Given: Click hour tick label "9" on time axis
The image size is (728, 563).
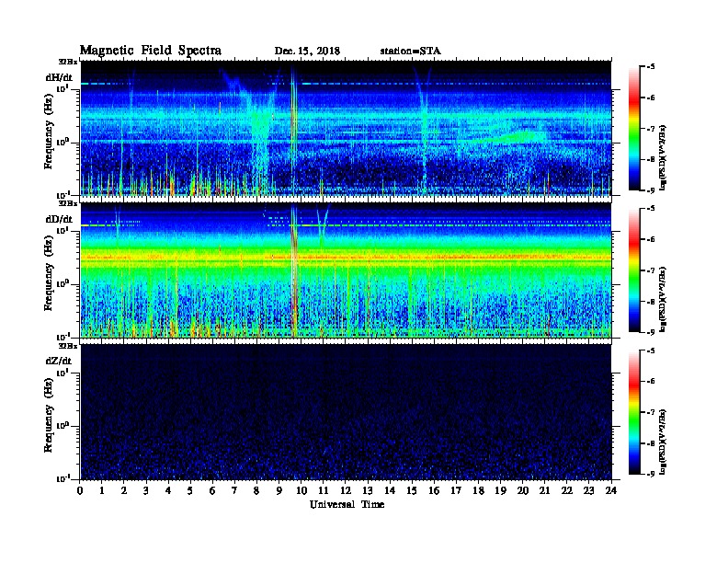Looking at the screenshot, I should [x=279, y=491].
